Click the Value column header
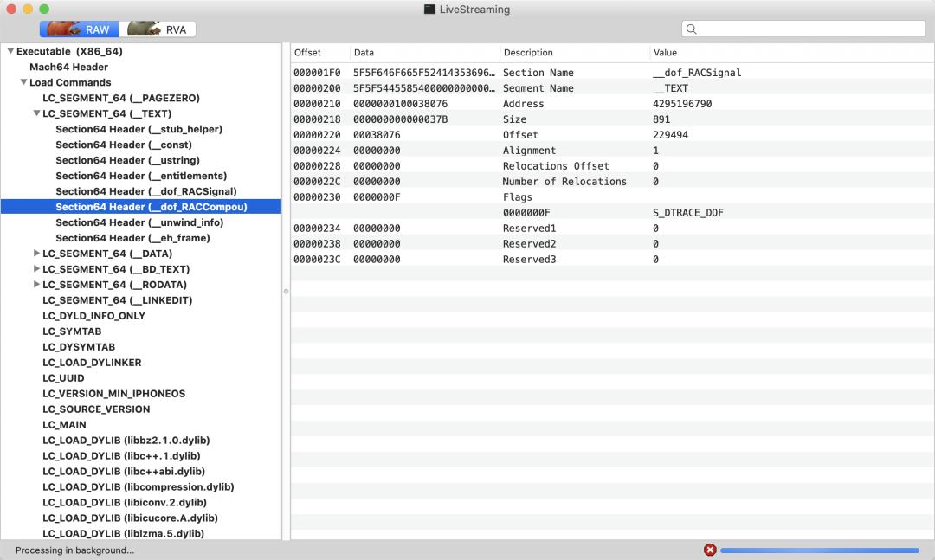The image size is (935, 560). coord(667,52)
